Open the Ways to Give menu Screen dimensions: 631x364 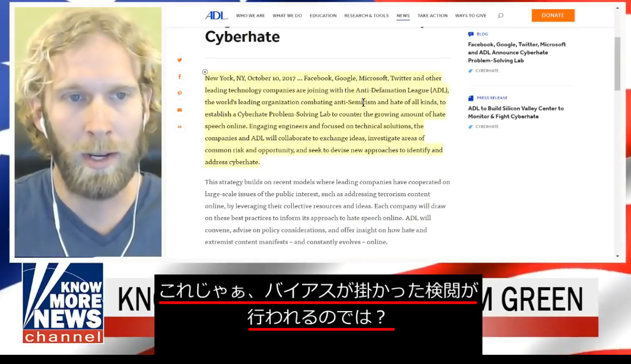click(471, 16)
